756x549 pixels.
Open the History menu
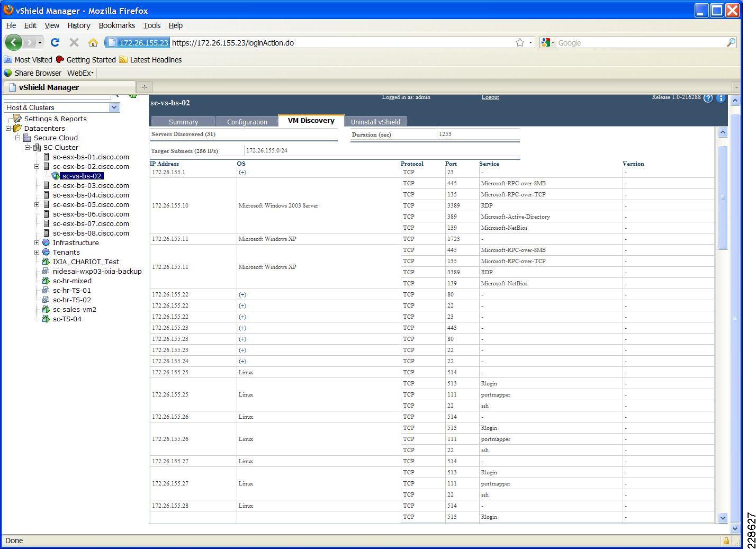(79, 25)
